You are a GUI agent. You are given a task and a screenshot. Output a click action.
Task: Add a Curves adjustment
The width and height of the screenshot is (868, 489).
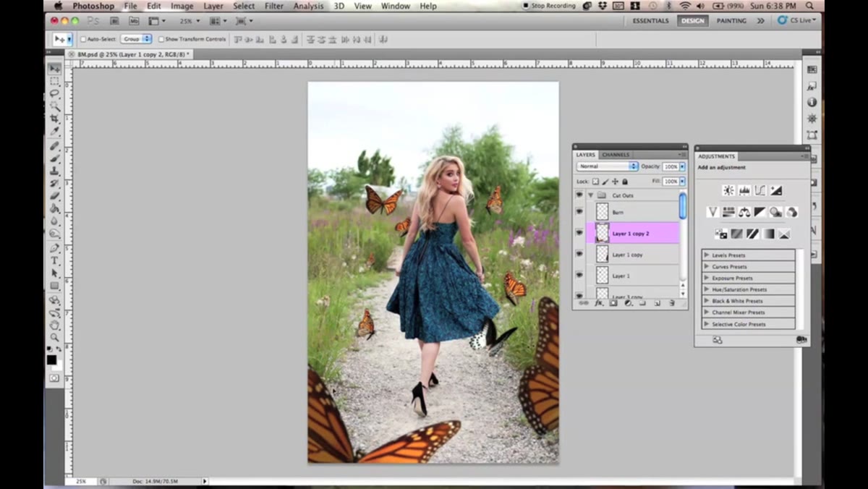pyautogui.click(x=760, y=190)
